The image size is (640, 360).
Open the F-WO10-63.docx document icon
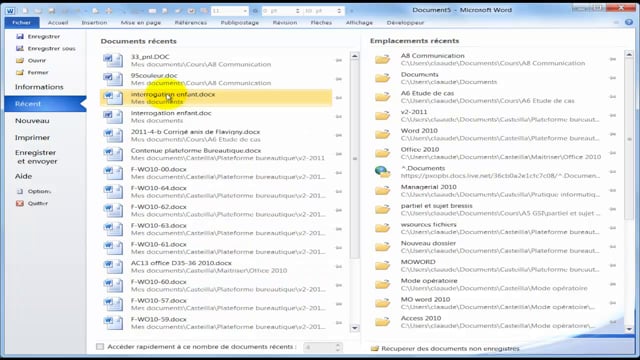pyautogui.click(x=113, y=229)
